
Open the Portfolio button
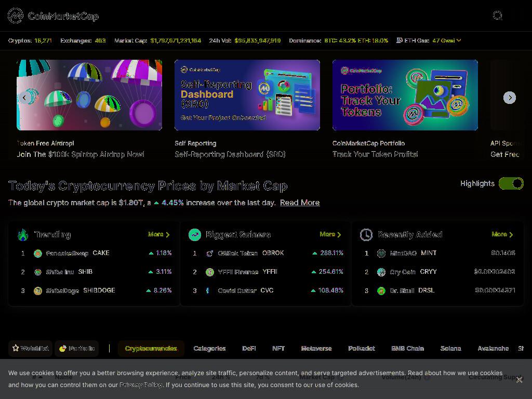coord(77,349)
